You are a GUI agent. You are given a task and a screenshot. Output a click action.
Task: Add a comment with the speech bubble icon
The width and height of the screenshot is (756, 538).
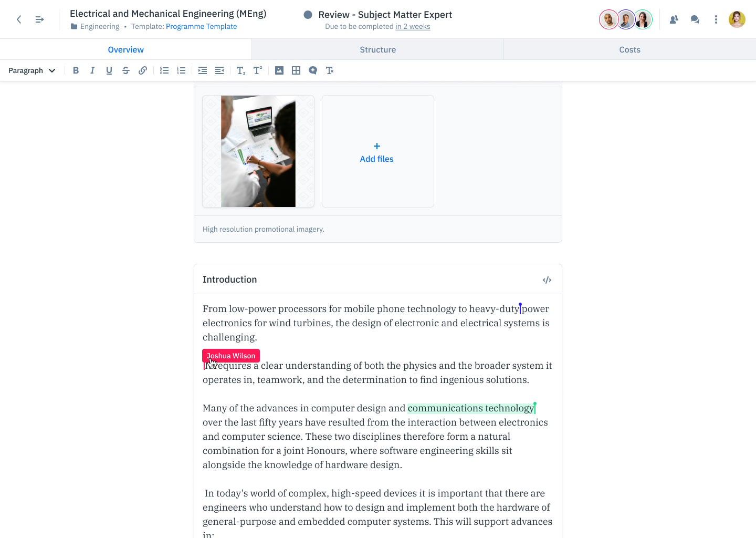[313, 70]
